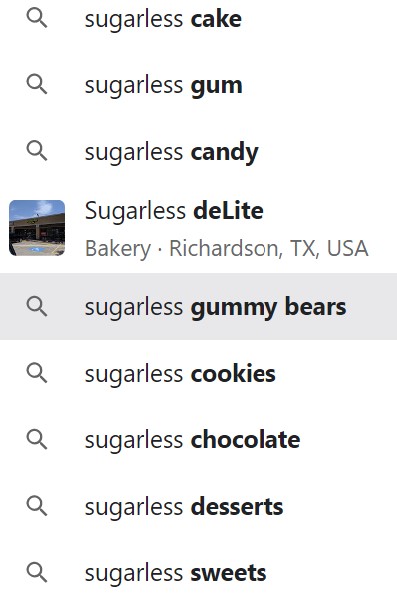Choose the sugarless gum suggestion
Screen dimensions: 397x609
[x=198, y=85]
